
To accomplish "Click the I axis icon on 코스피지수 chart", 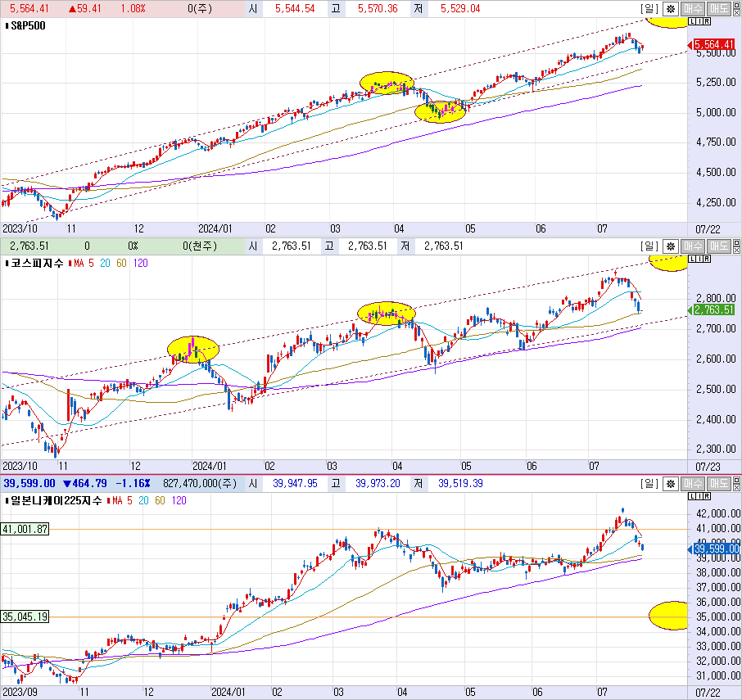I will point(699,259).
